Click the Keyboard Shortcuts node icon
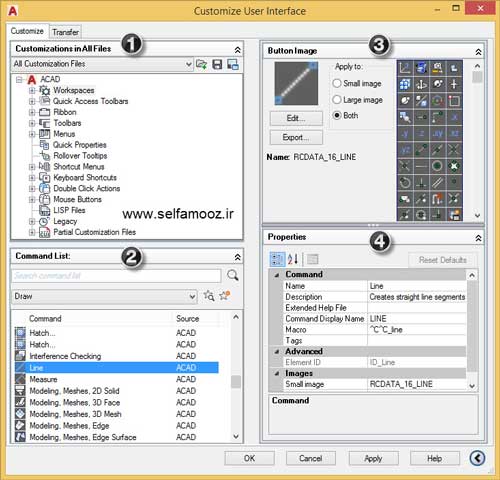 point(45,177)
